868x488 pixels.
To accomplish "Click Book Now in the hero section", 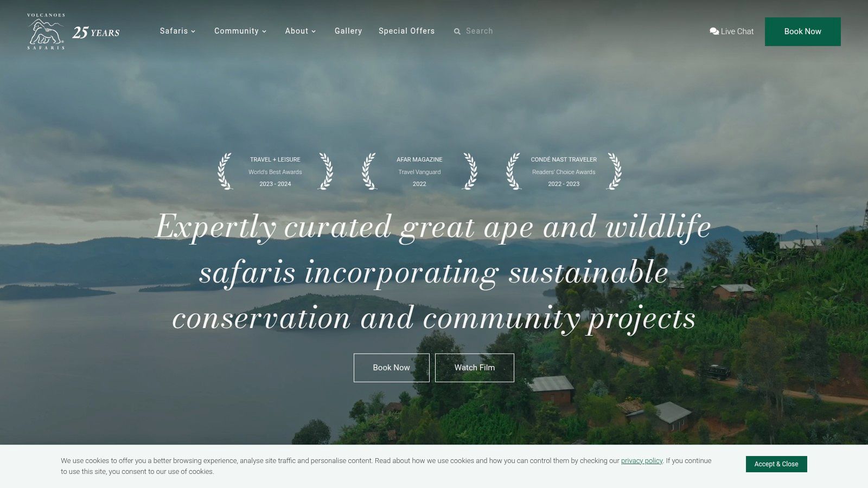I will tap(391, 367).
